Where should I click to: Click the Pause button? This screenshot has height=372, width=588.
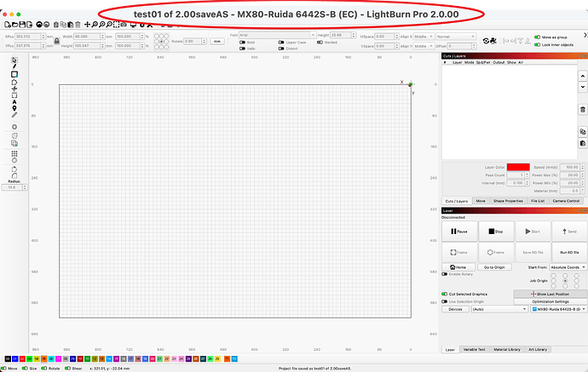click(459, 232)
